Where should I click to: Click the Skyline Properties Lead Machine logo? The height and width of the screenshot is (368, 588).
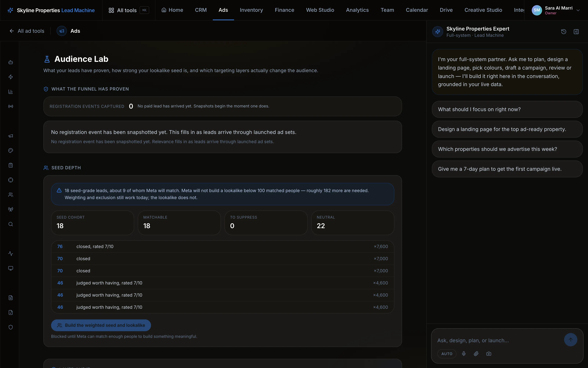pyautogui.click(x=51, y=10)
